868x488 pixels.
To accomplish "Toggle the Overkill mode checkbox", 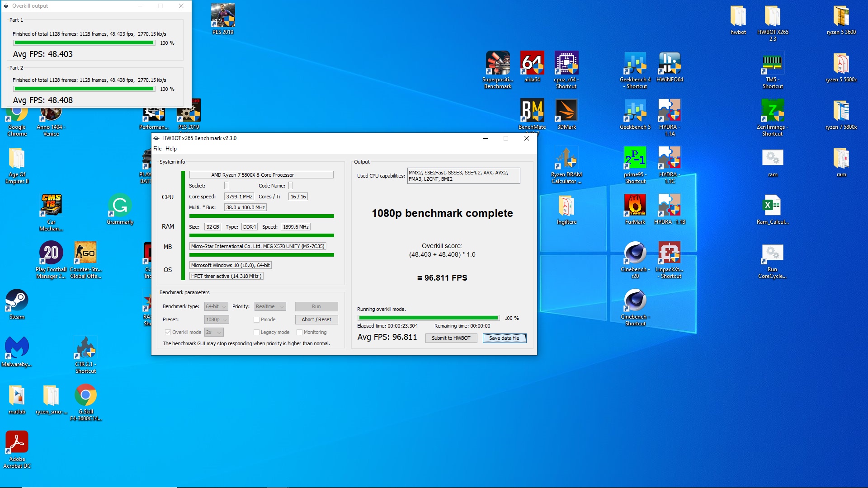I will (x=168, y=332).
